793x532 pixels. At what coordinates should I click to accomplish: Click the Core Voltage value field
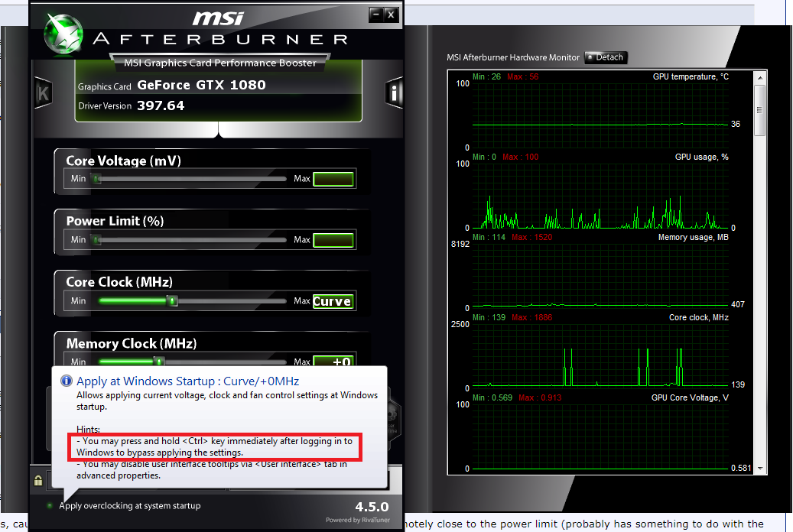333,179
